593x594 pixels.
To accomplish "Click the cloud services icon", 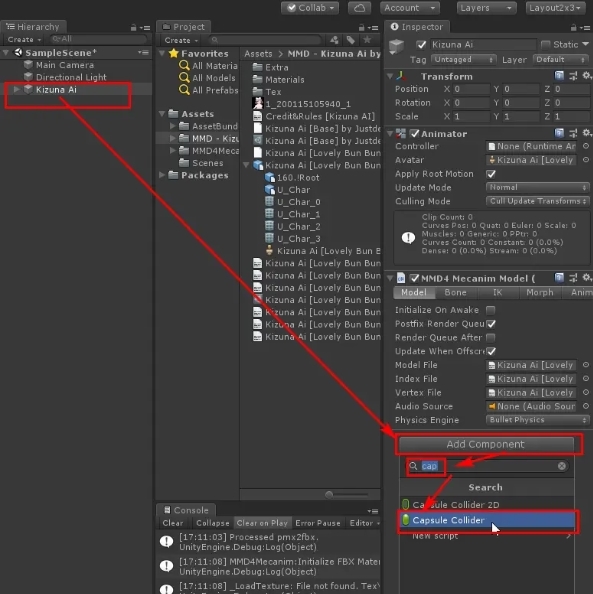I will coord(359,8).
